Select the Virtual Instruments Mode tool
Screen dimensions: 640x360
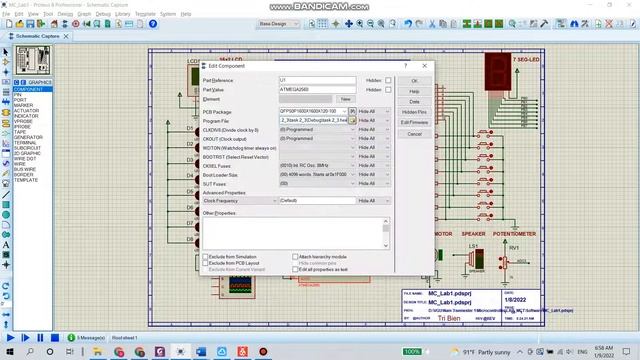click(x=6, y=184)
